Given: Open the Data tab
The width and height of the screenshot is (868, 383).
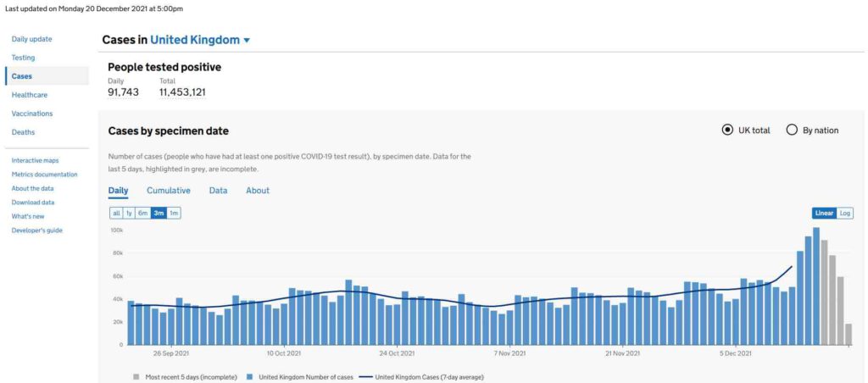Looking at the screenshot, I should 218,191.
